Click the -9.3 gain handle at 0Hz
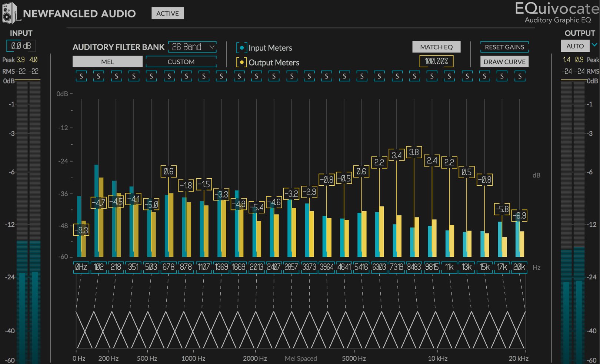 coord(81,230)
